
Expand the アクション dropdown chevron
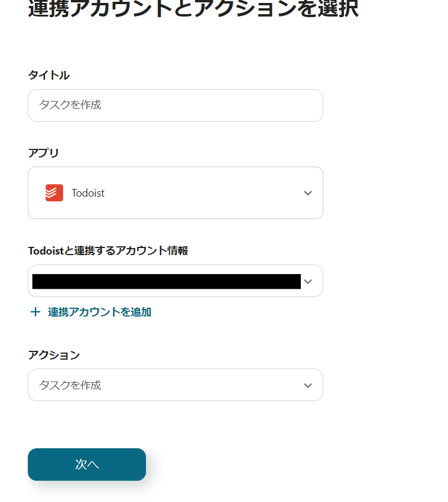[307, 385]
